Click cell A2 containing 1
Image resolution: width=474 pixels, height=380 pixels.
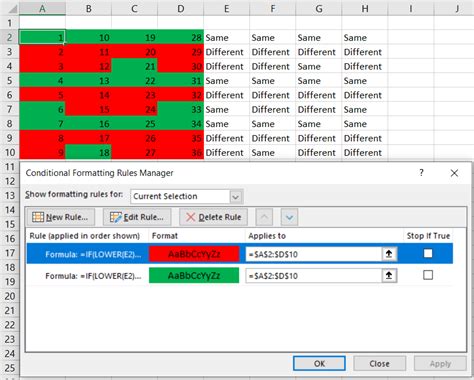(42, 37)
